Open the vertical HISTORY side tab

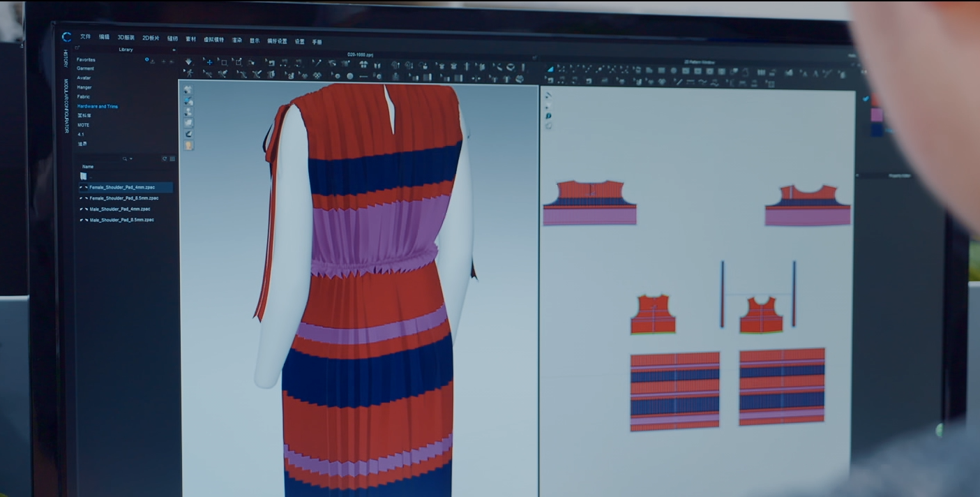pyautogui.click(x=66, y=59)
